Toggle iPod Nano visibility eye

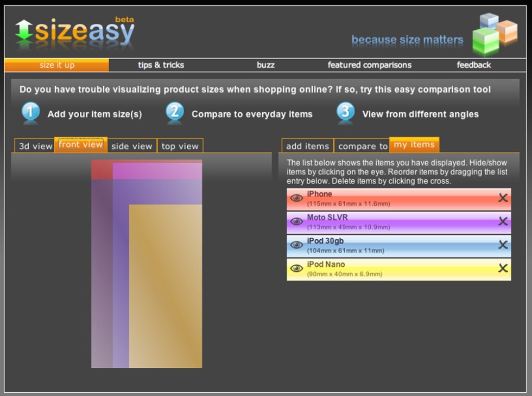click(296, 268)
